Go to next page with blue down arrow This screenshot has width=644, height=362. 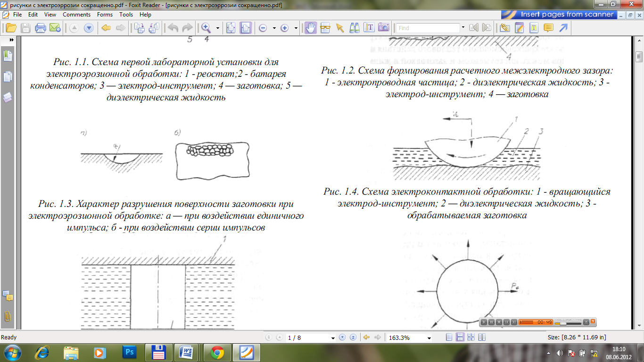(89, 28)
